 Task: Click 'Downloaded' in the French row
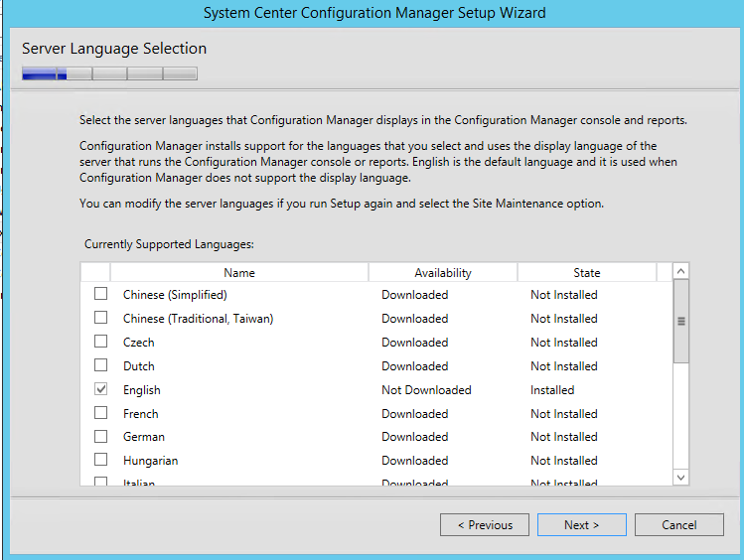pyautogui.click(x=414, y=414)
